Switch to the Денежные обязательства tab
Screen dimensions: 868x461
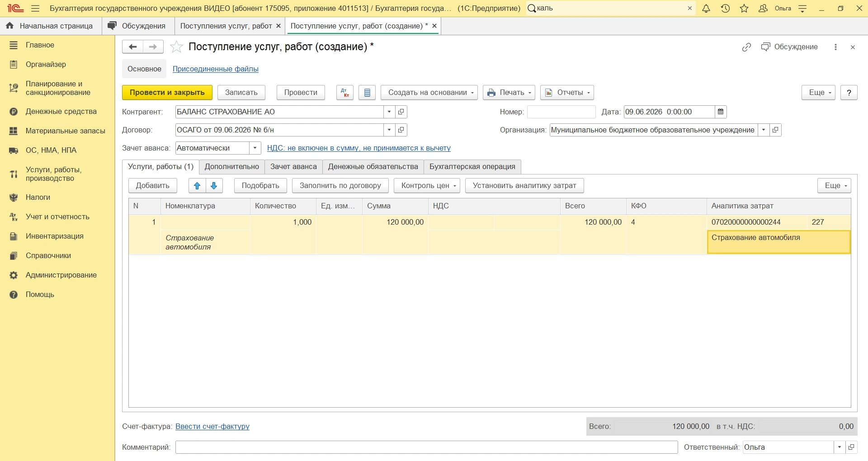coord(373,167)
